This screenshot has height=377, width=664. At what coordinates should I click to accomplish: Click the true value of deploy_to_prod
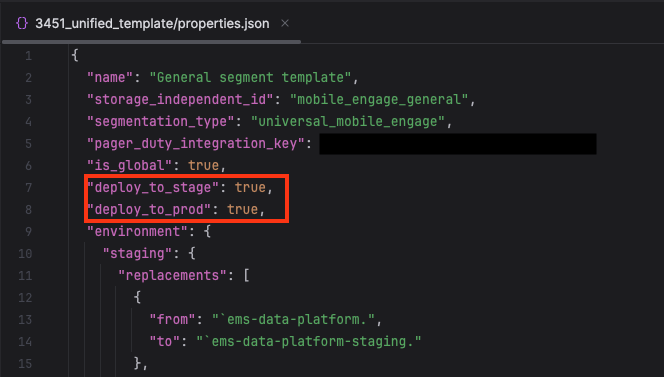[x=243, y=210]
